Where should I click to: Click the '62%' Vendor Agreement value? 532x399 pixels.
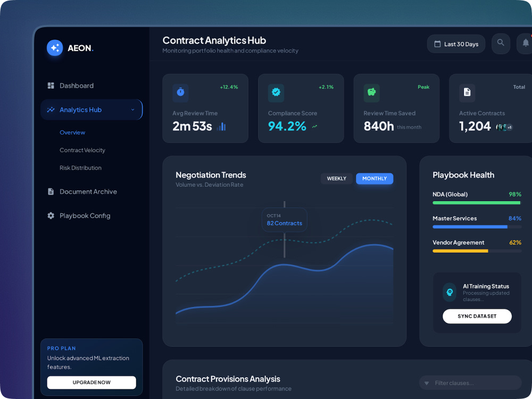click(515, 243)
